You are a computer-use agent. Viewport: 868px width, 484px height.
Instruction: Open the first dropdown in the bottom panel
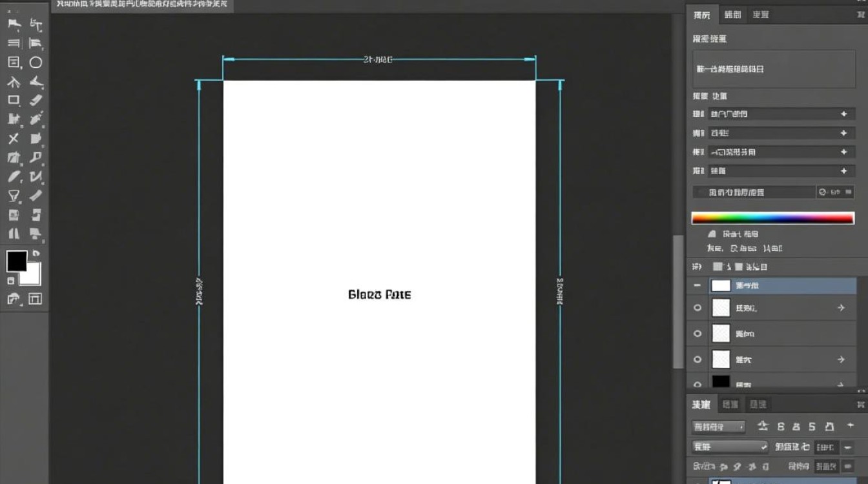719,427
